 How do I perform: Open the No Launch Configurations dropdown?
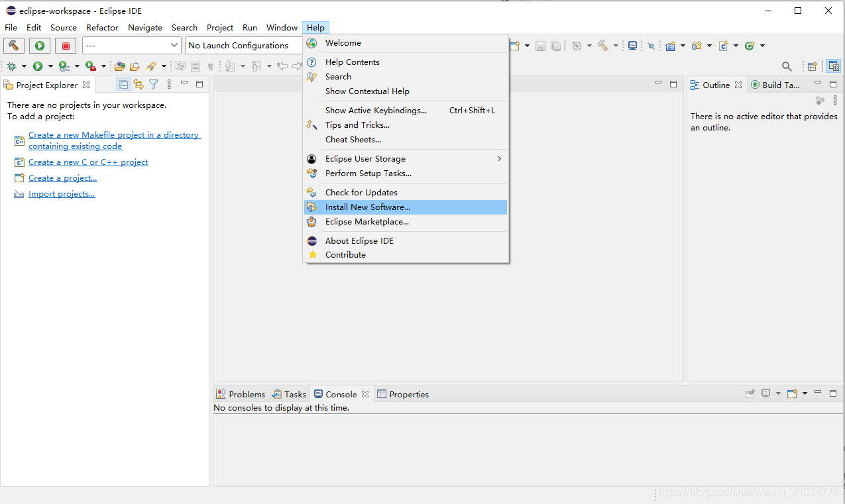coord(244,46)
